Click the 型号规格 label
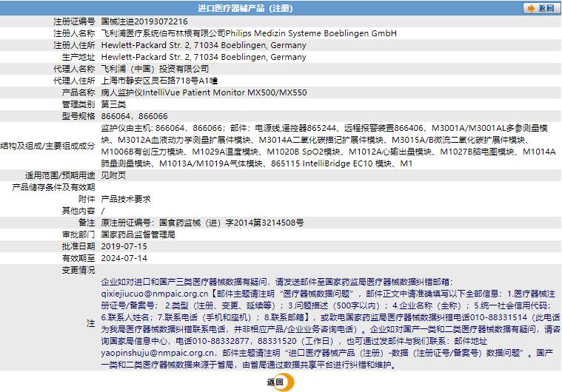 (78, 116)
